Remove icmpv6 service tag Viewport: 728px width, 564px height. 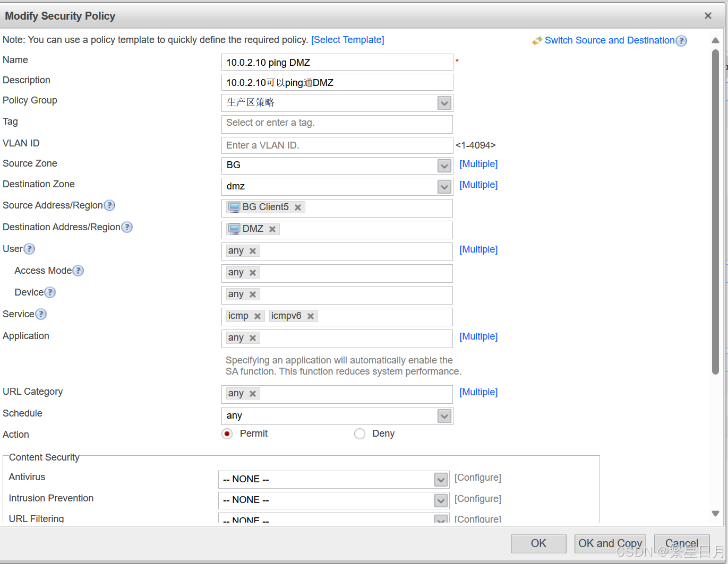coord(311,316)
